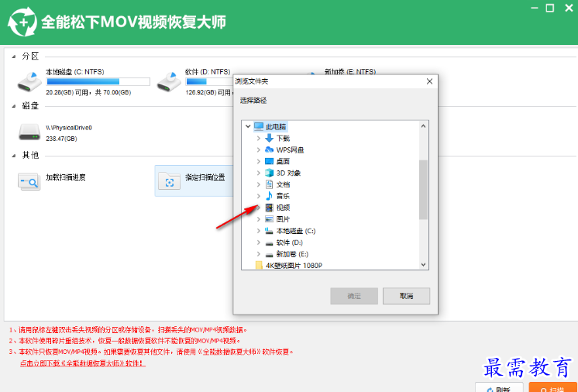Select the Documents icon in tree
The image size is (578, 392).
269,184
